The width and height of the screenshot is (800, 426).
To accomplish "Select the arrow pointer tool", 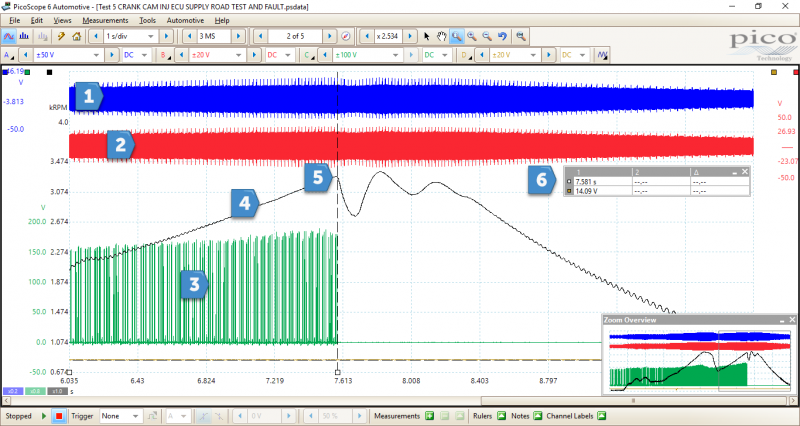I will [427, 36].
